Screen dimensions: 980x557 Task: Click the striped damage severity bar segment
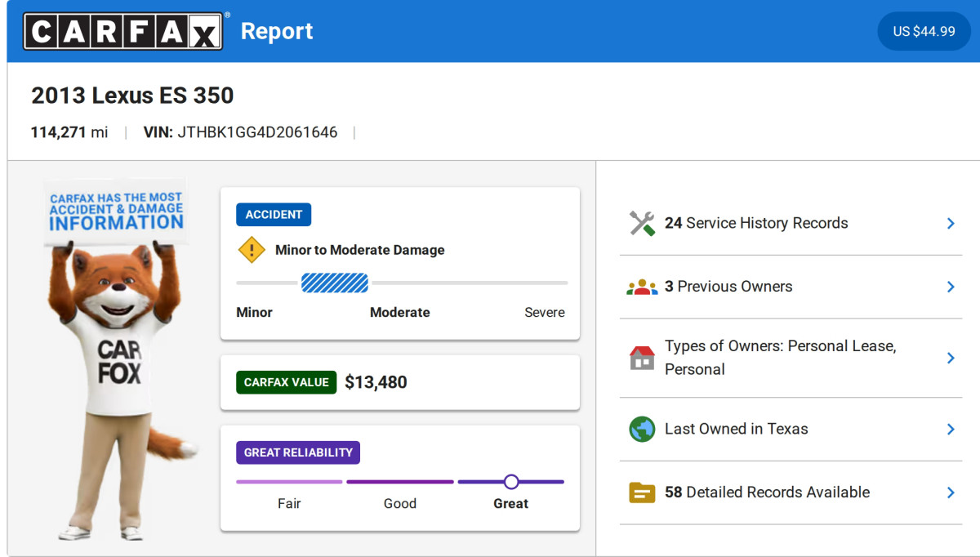click(335, 283)
